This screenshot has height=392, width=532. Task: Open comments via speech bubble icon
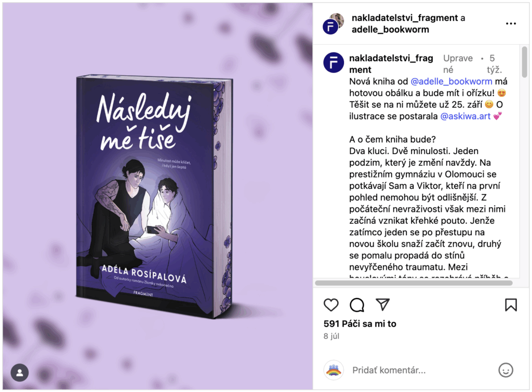pyautogui.click(x=357, y=305)
